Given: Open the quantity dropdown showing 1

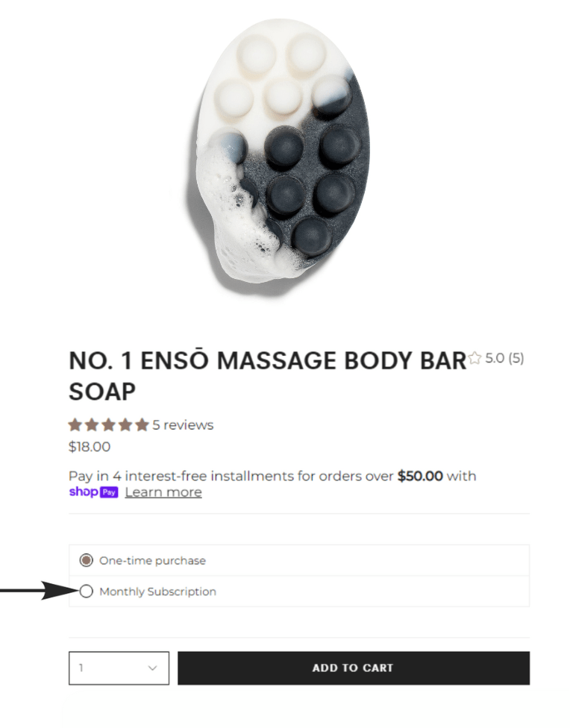Looking at the screenshot, I should pos(119,668).
